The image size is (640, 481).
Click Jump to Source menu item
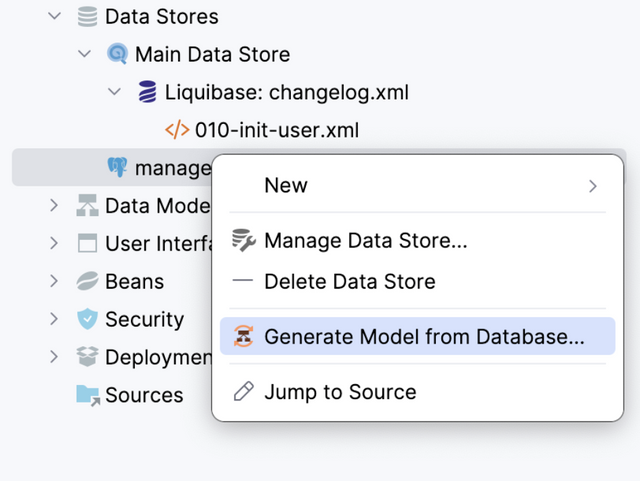point(339,392)
